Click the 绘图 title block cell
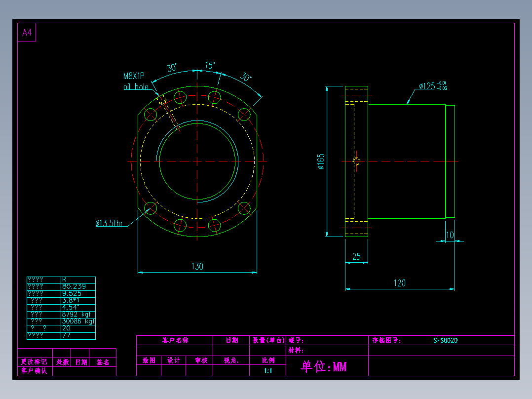Screen dimensions: 532x399 point(149,360)
